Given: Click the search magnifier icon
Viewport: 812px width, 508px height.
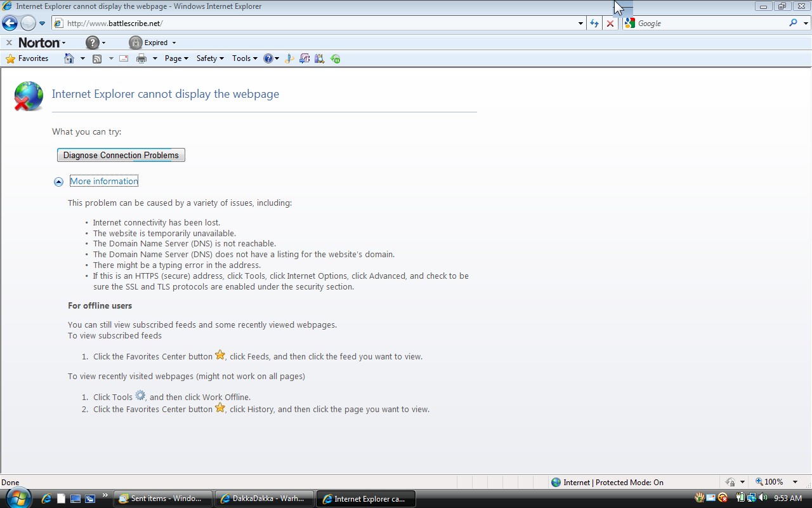Looking at the screenshot, I should 793,23.
